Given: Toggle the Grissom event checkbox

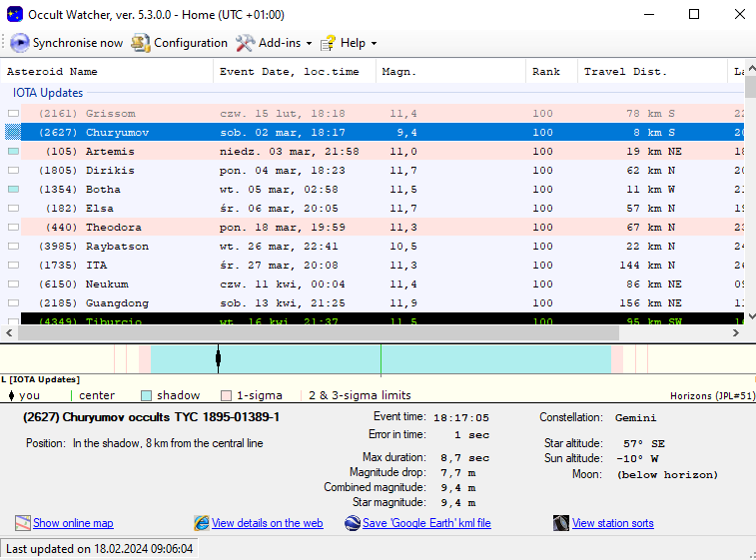Looking at the screenshot, I should (x=14, y=113).
